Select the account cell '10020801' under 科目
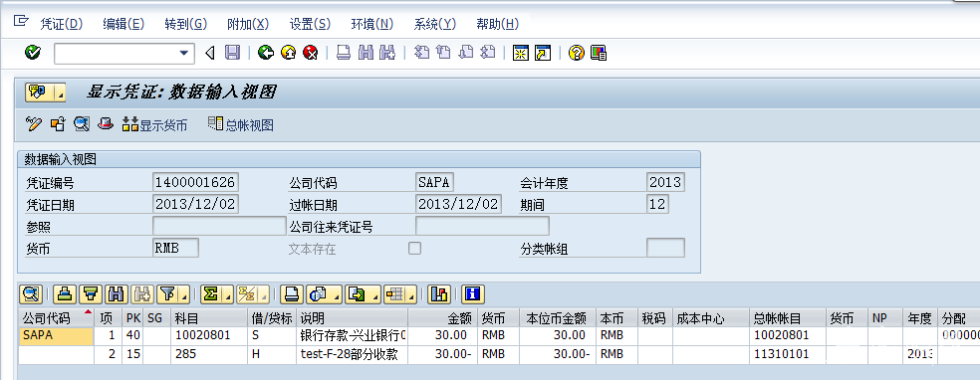 tap(209, 335)
